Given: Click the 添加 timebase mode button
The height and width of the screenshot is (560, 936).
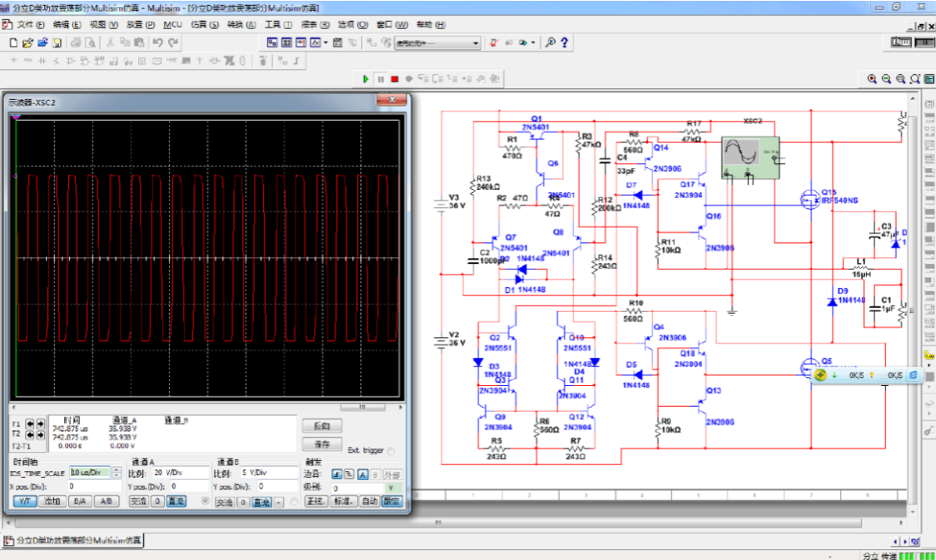Looking at the screenshot, I should pyautogui.click(x=52, y=501).
